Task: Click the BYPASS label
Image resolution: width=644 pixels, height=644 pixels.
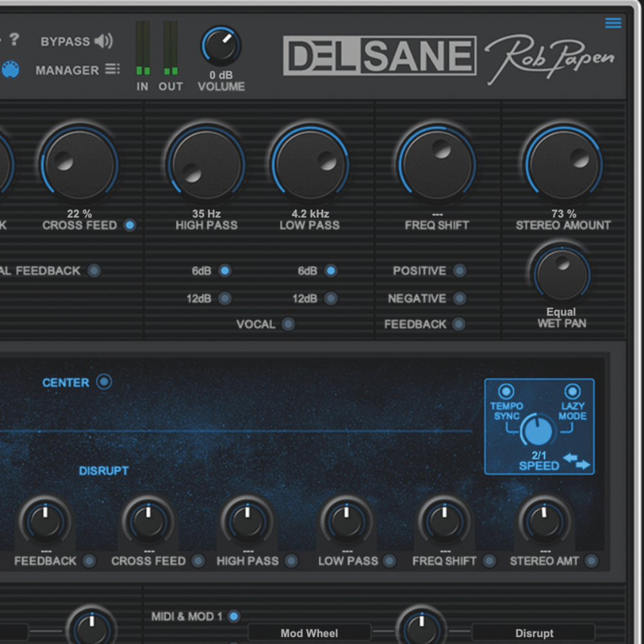Action: point(65,41)
